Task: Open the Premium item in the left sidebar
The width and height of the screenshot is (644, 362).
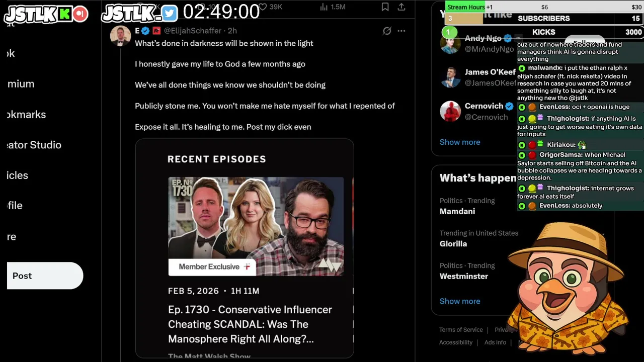Action: 21,84
